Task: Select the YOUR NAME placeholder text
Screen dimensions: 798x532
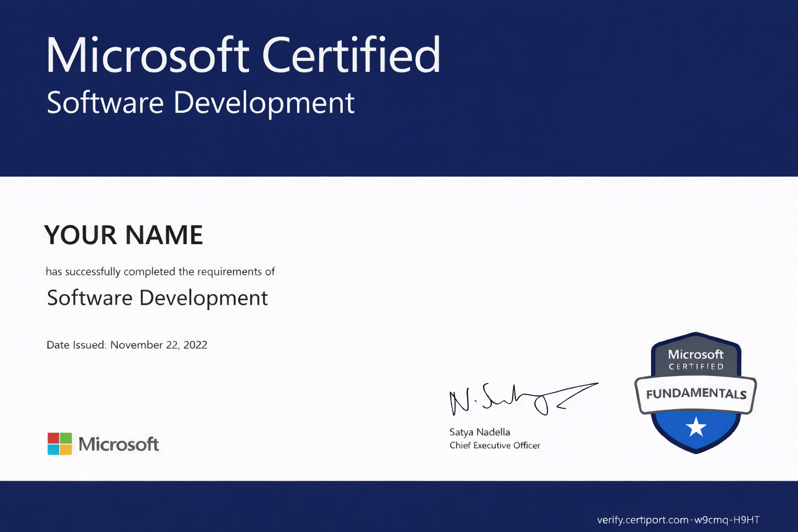Action: (124, 235)
